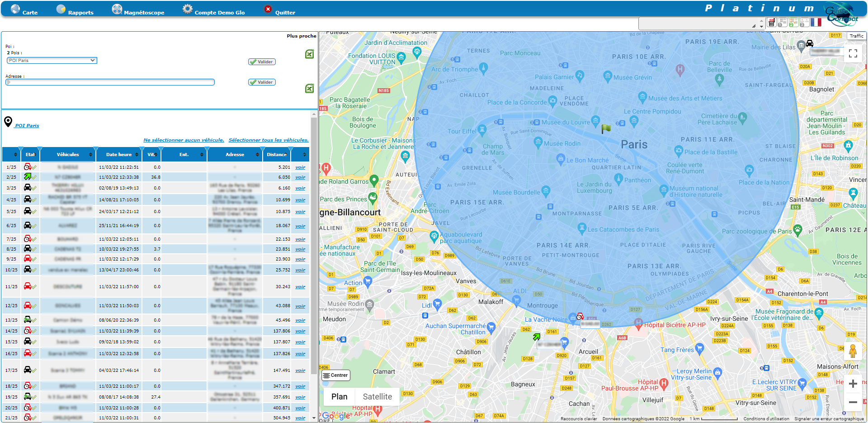Viewport: 868px width, 423px height.
Task: Open the Carte menu
Action: click(x=24, y=9)
